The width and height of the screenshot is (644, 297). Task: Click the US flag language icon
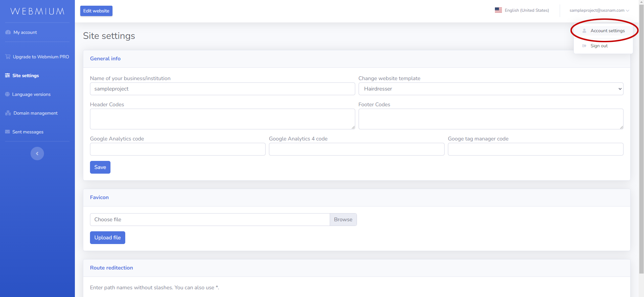click(x=498, y=10)
